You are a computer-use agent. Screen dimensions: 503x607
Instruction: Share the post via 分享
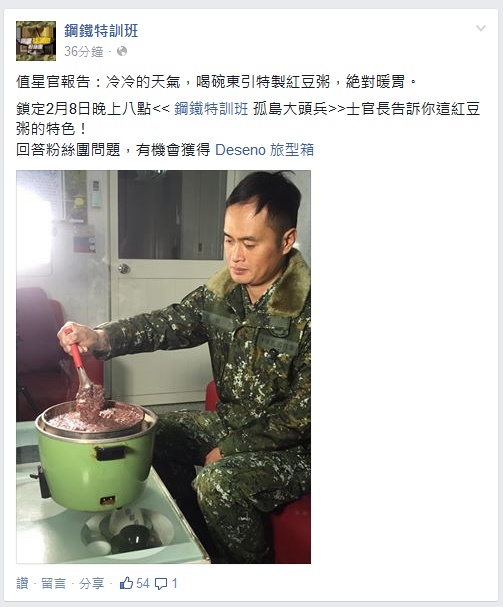pyautogui.click(x=91, y=583)
